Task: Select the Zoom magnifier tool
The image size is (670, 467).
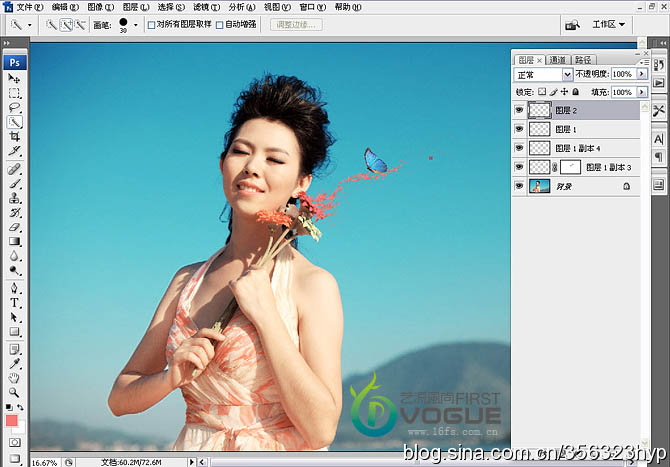Action: pyautogui.click(x=15, y=392)
